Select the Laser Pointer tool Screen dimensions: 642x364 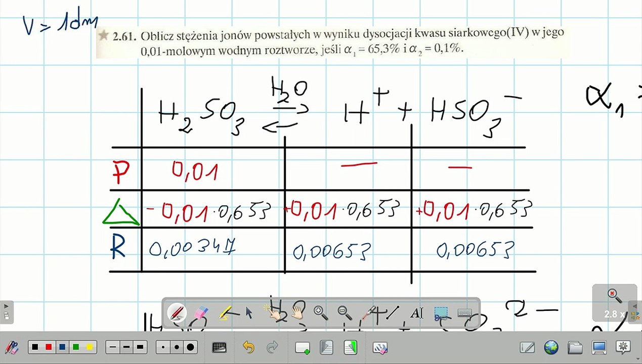369,313
